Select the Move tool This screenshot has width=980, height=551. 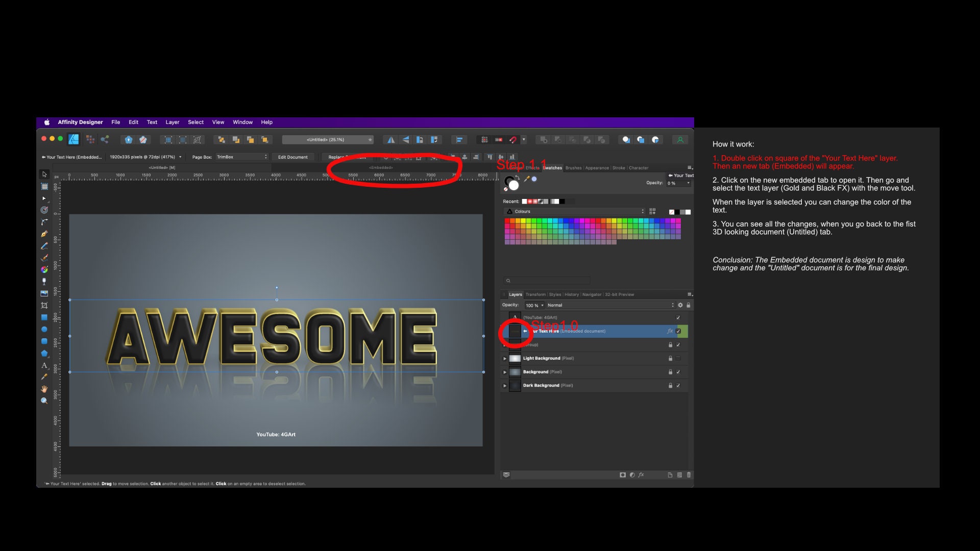44,174
